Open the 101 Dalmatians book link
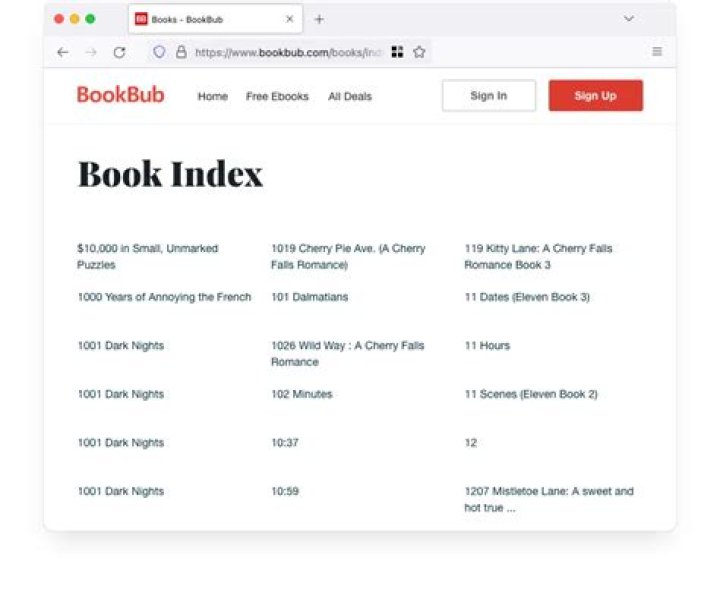The height and width of the screenshot is (589, 720). pyautogui.click(x=309, y=297)
